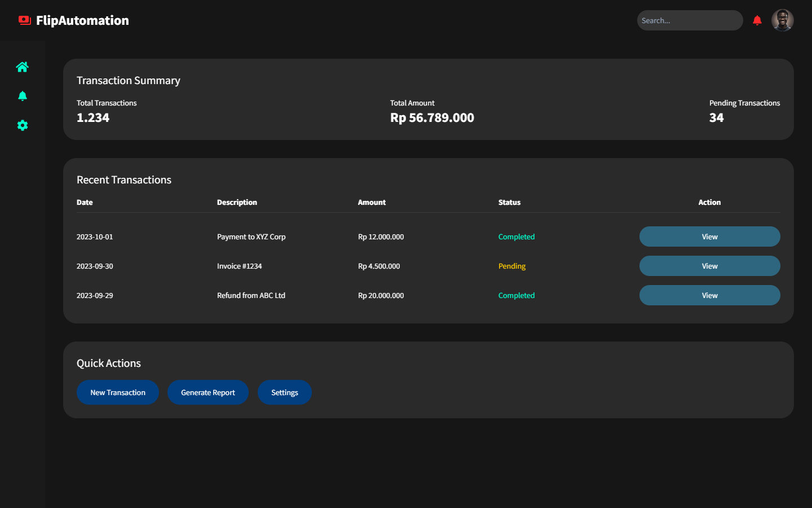The image size is (812, 508).
Task: View the Refund from ABC Ltd transaction
Action: pyautogui.click(x=709, y=295)
